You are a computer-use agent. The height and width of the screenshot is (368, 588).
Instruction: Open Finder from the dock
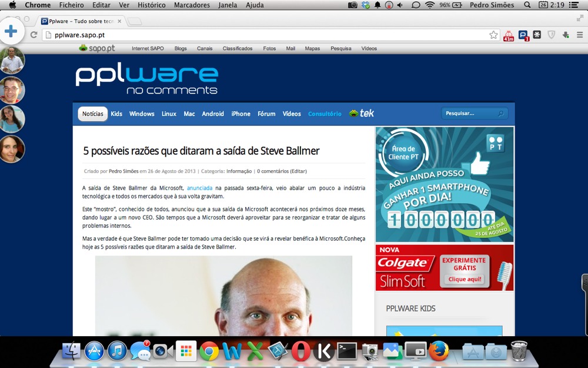(x=72, y=351)
